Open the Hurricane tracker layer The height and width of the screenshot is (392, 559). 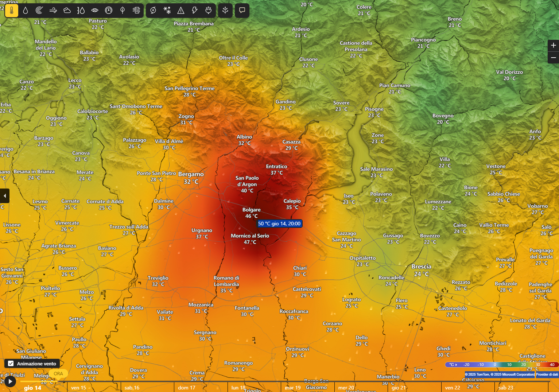point(153,11)
